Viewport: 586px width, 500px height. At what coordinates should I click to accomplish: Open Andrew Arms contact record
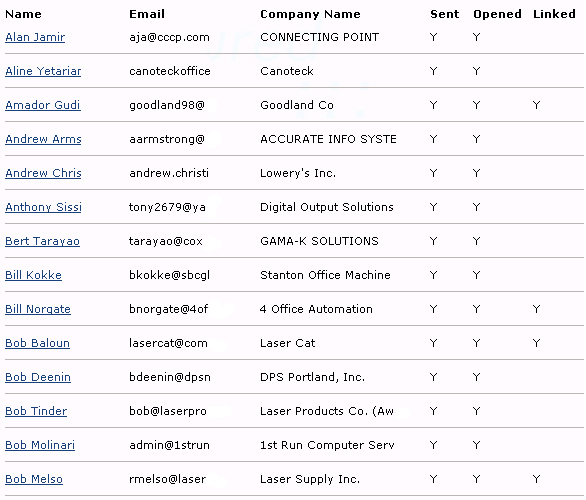43,139
